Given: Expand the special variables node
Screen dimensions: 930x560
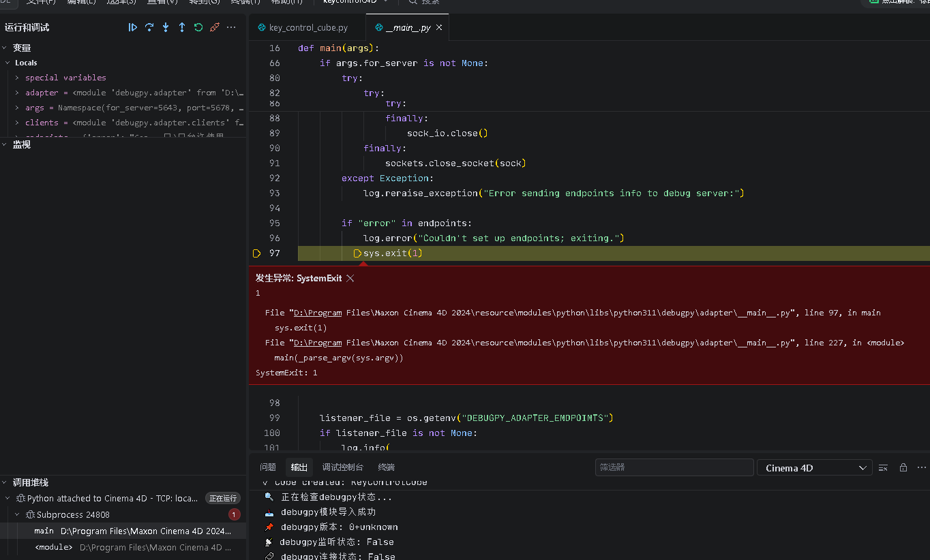Looking at the screenshot, I should (x=16, y=78).
